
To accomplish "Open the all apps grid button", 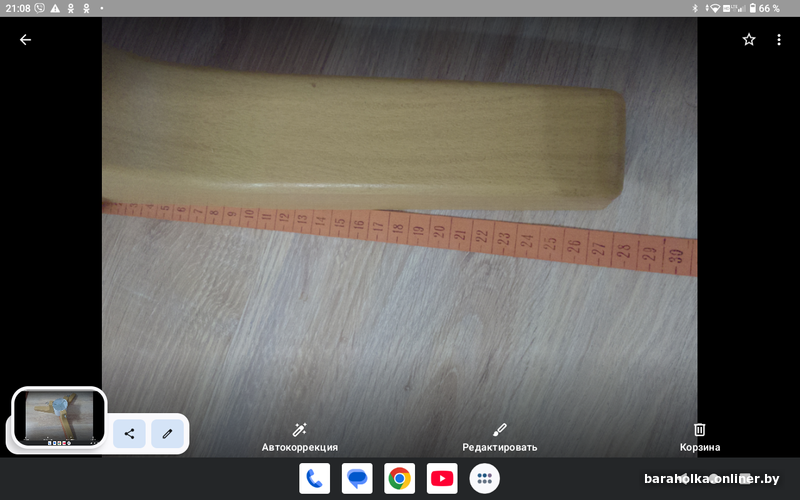I will (x=484, y=479).
